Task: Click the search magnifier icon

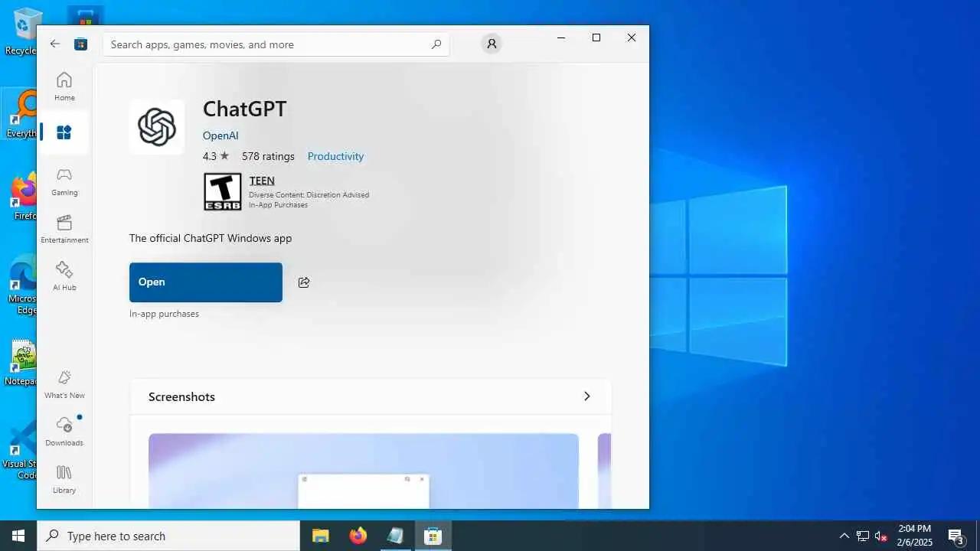Action: pos(436,44)
